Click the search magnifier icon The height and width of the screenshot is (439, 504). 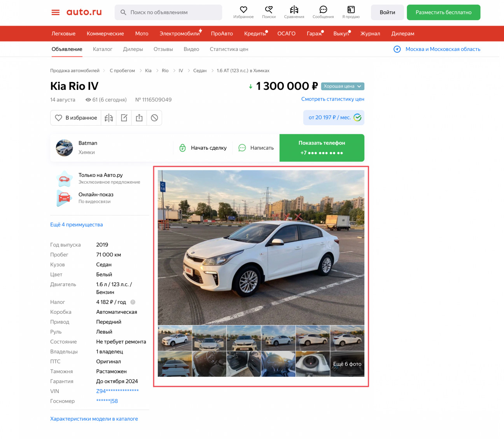tap(123, 12)
